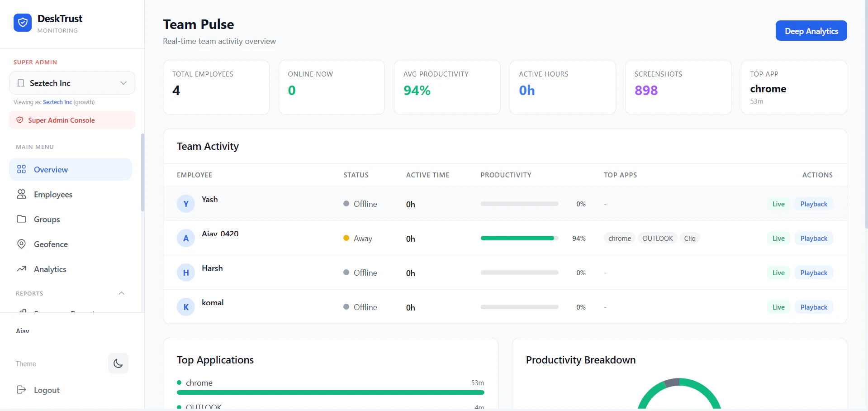This screenshot has height=411, width=868.
Task: Click the Logout door-arrow icon
Action: (21, 390)
